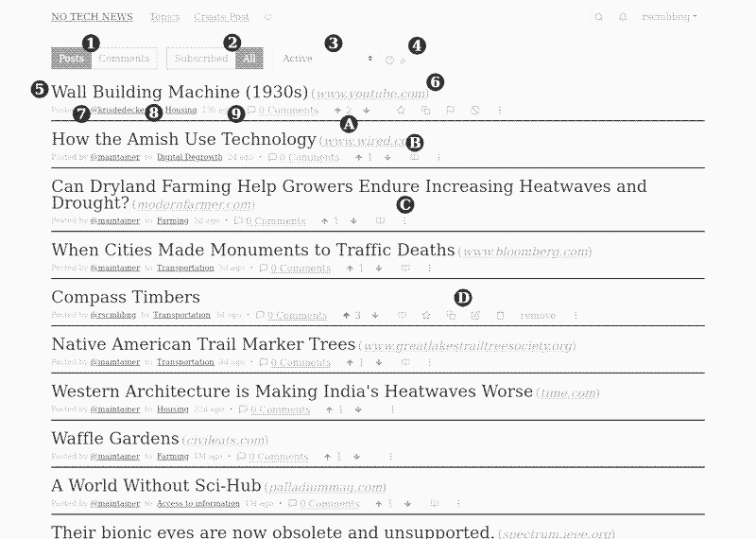The image size is (756, 539).
Task: Open the Topics page
Action: [164, 17]
